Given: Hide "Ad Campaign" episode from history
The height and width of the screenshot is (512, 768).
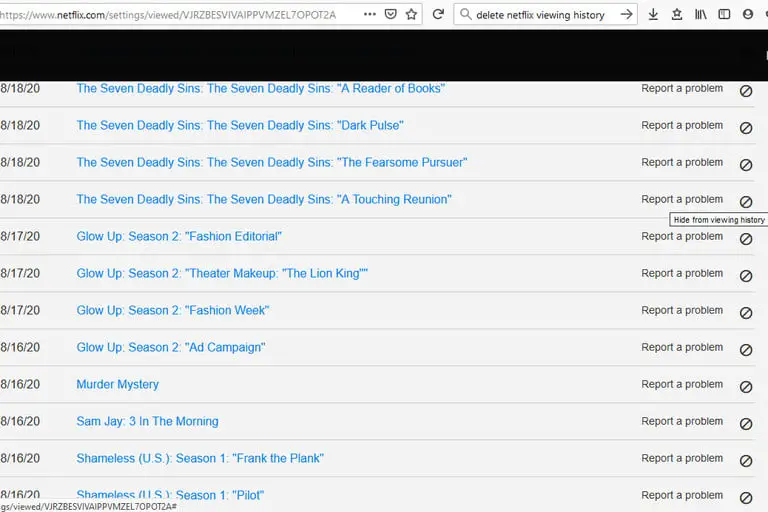Looking at the screenshot, I should [745, 350].
